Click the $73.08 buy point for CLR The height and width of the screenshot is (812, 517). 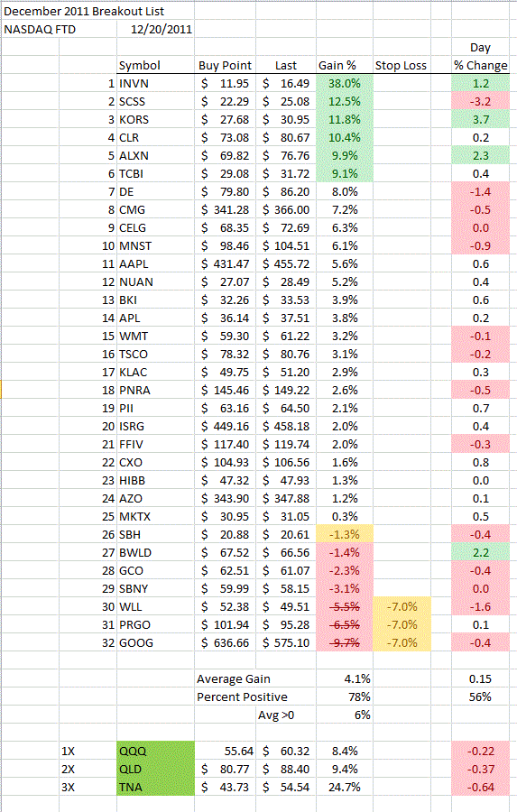tap(225, 138)
